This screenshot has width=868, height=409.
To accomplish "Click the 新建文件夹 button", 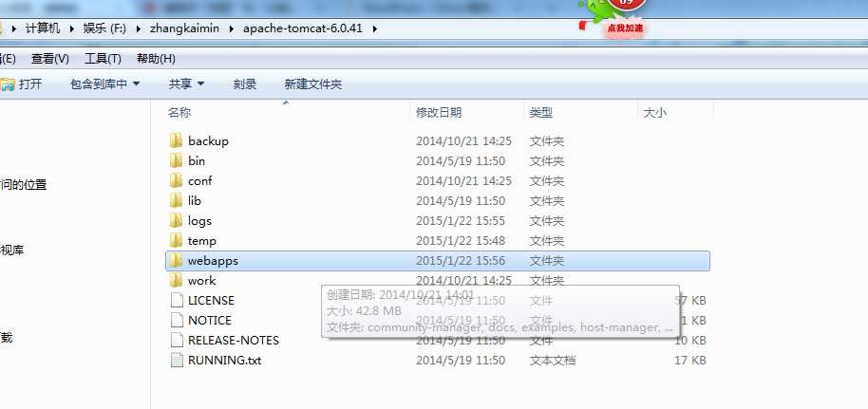I will 313,84.
